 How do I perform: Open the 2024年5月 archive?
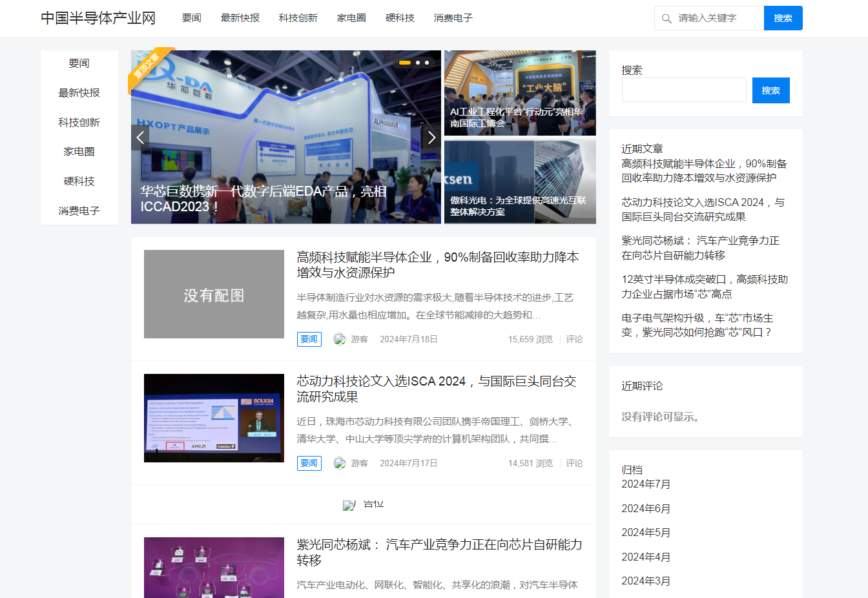point(646,533)
